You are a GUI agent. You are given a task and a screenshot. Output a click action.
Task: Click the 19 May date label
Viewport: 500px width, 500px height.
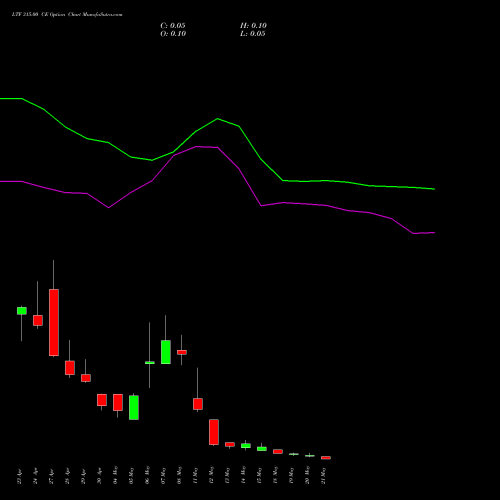point(292,475)
